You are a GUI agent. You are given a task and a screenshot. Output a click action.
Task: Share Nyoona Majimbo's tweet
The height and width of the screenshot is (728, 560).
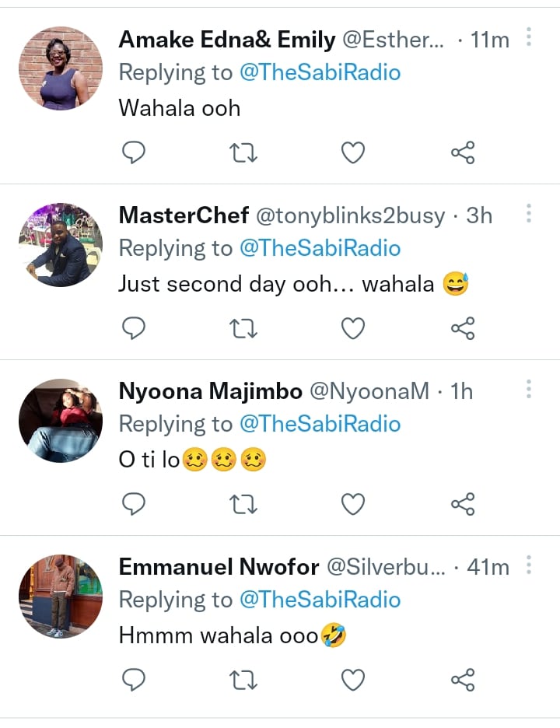tap(463, 505)
